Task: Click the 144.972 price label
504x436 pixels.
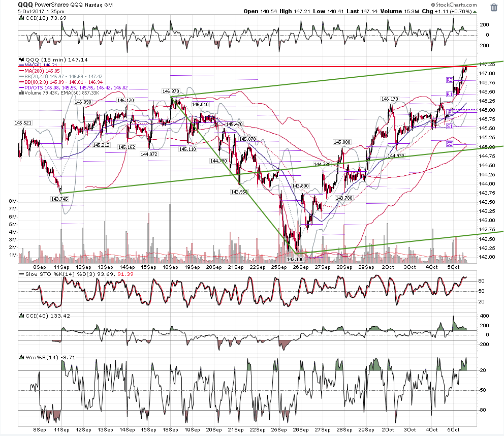Action: (x=149, y=154)
